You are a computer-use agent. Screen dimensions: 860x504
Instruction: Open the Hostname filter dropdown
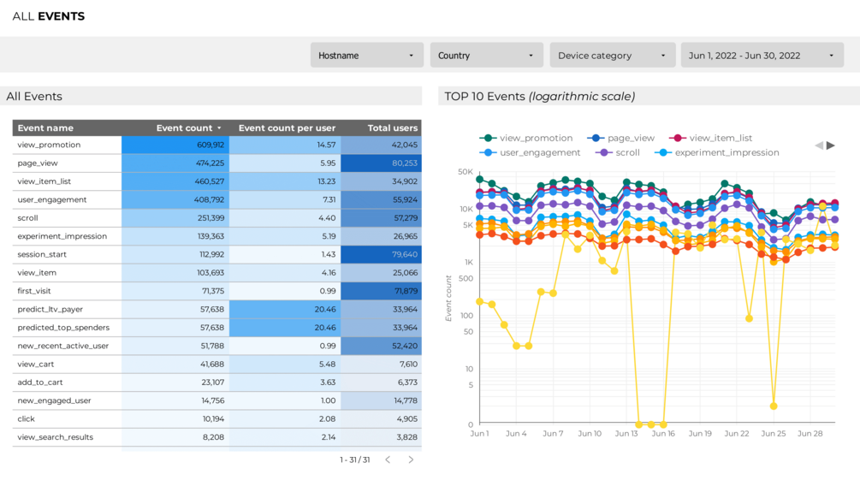pyautogui.click(x=366, y=56)
